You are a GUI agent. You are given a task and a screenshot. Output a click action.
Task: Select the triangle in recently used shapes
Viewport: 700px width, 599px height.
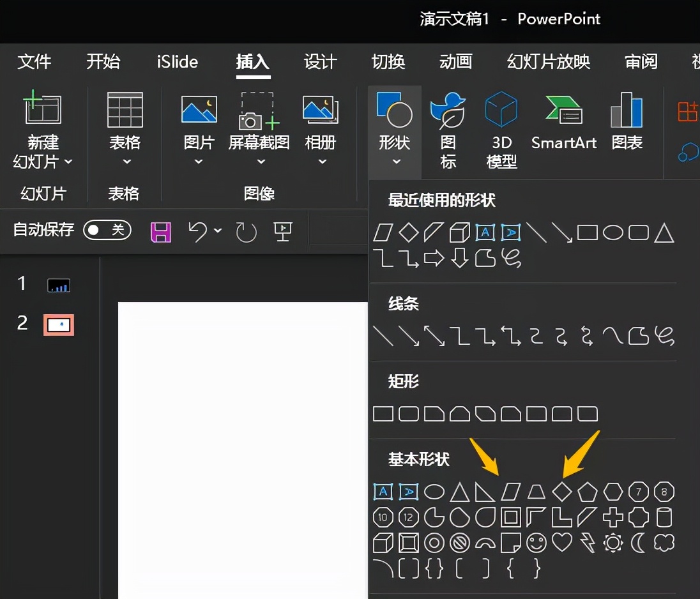click(x=664, y=232)
